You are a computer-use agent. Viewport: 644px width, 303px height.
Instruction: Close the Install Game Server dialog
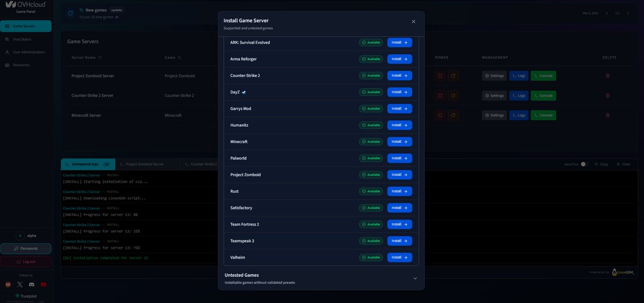point(413,21)
